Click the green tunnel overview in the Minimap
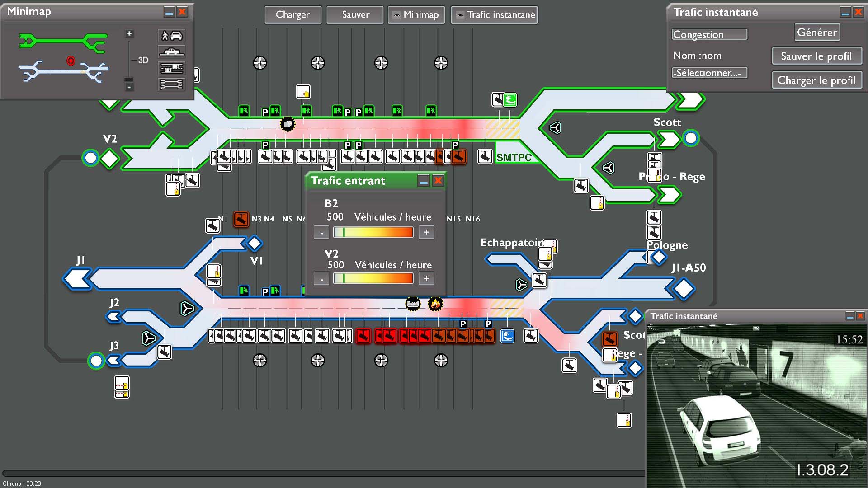The width and height of the screenshot is (868, 488). point(63,42)
